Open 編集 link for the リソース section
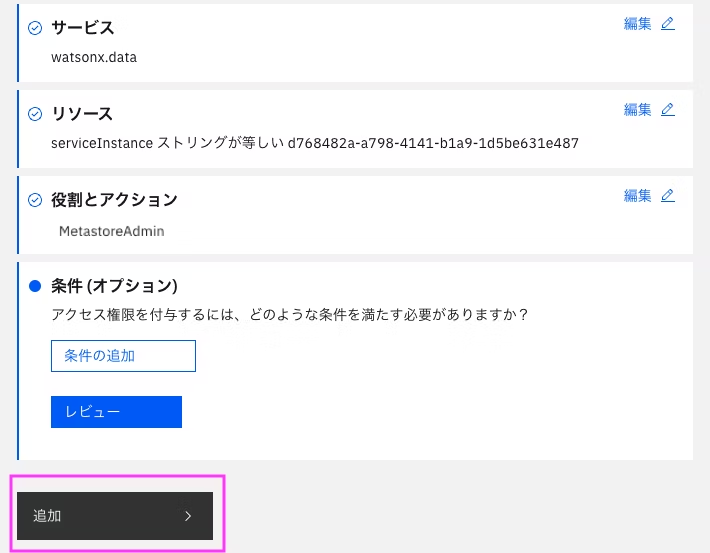Viewport: 710px width, 553px height. click(638, 110)
